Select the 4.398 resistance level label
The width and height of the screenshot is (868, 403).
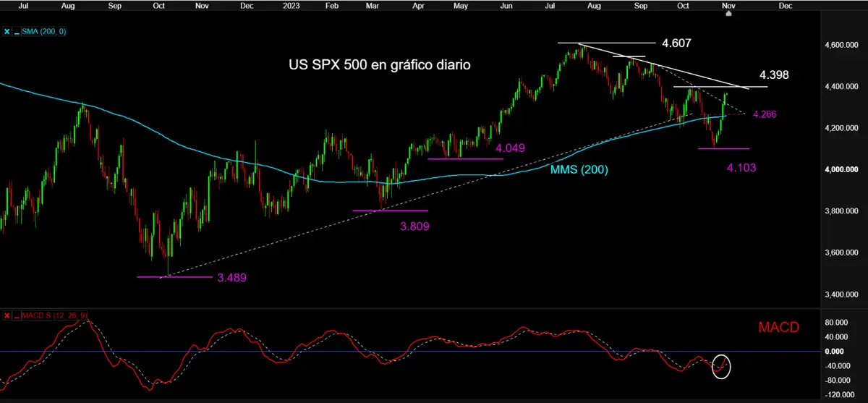coord(773,75)
